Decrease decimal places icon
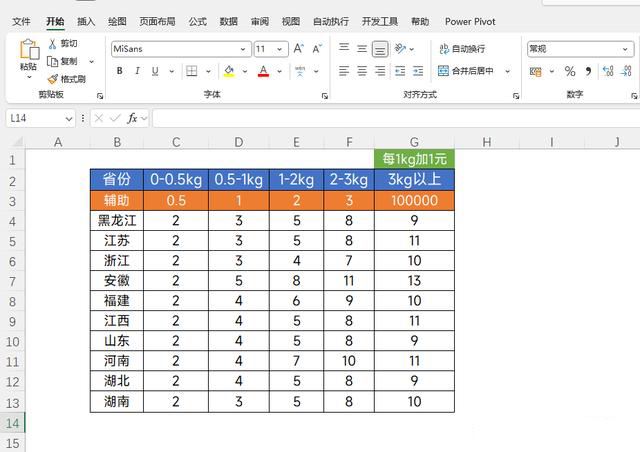Screen dimensions: 640x452 [x=626, y=71]
